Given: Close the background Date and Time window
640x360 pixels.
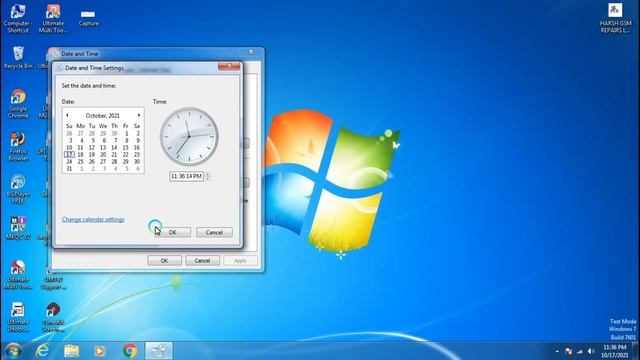Looking at the screenshot, I should tap(251, 51).
